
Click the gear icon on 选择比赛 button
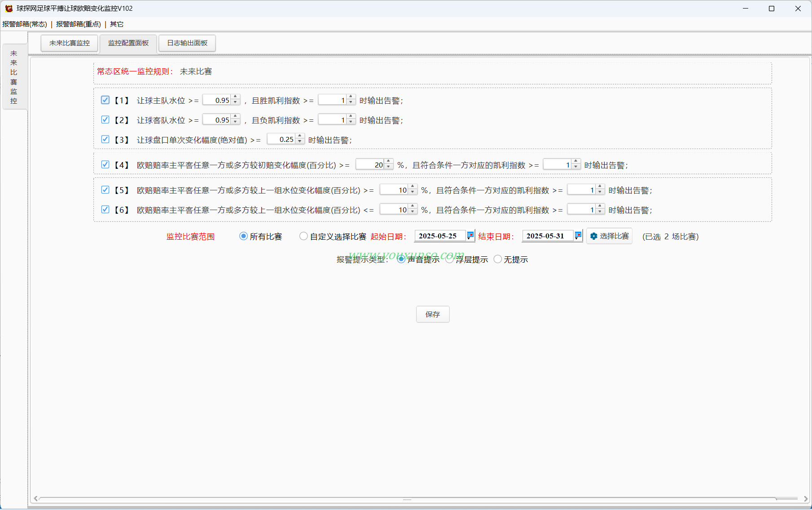click(x=593, y=236)
